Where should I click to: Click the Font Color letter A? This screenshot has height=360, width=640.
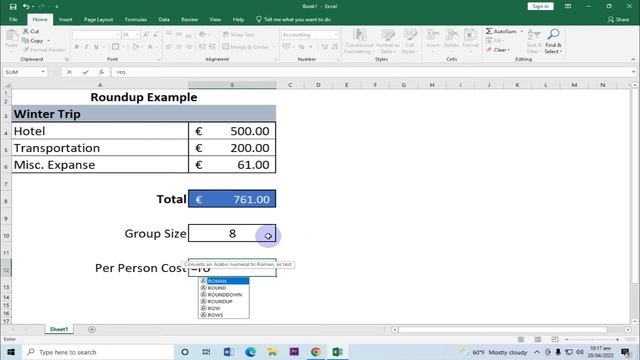click(150, 47)
